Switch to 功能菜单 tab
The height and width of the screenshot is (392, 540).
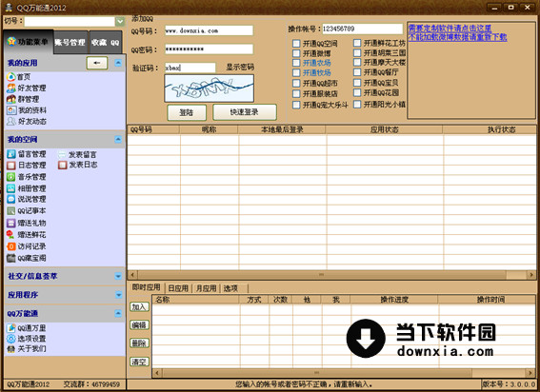coord(29,42)
